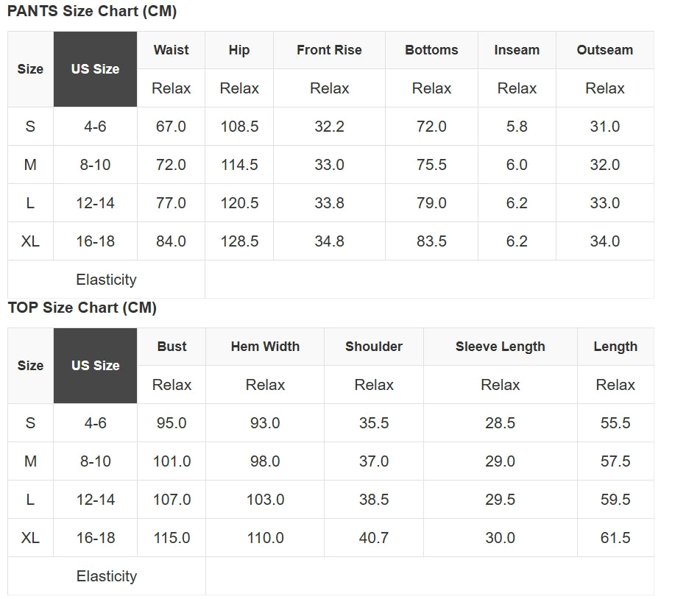Click the Waist column header

coord(171,50)
